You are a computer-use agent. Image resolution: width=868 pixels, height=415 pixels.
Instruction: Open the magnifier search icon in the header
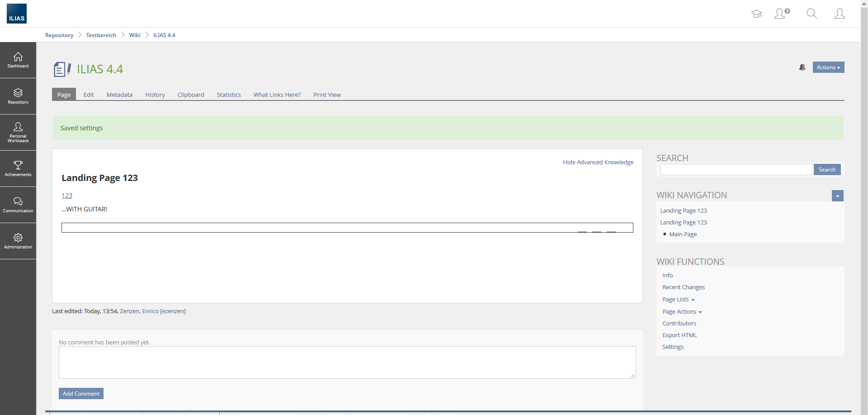(x=812, y=14)
